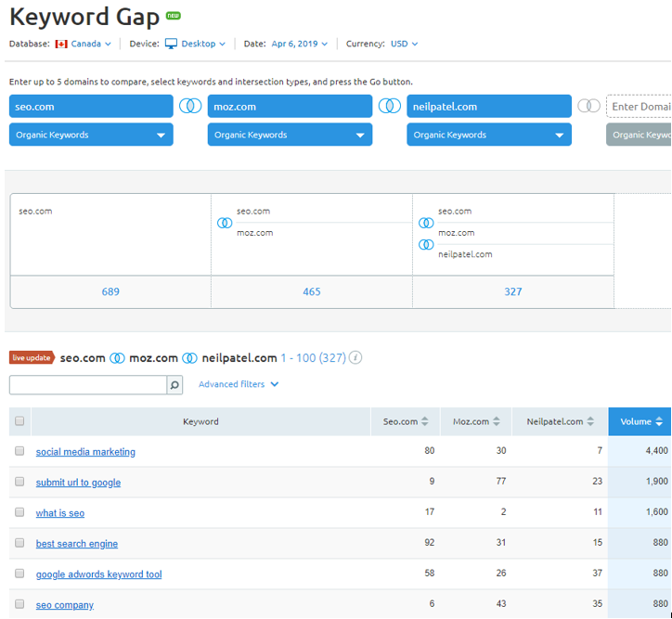Open the social media marketing keyword link

(x=85, y=452)
